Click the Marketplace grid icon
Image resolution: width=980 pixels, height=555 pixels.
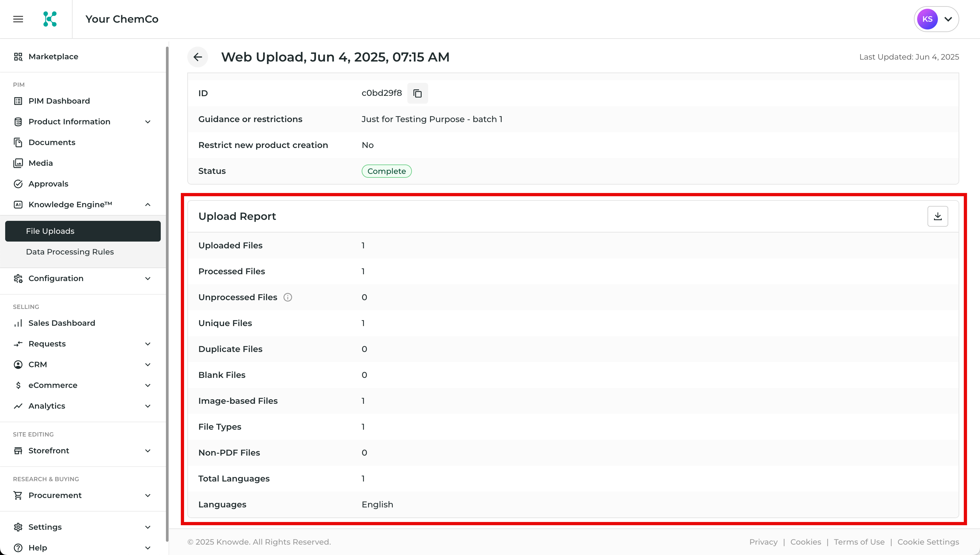click(18, 57)
